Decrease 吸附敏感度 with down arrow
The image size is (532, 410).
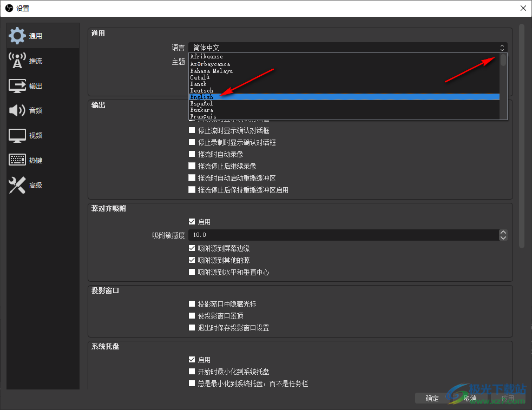pyautogui.click(x=503, y=238)
